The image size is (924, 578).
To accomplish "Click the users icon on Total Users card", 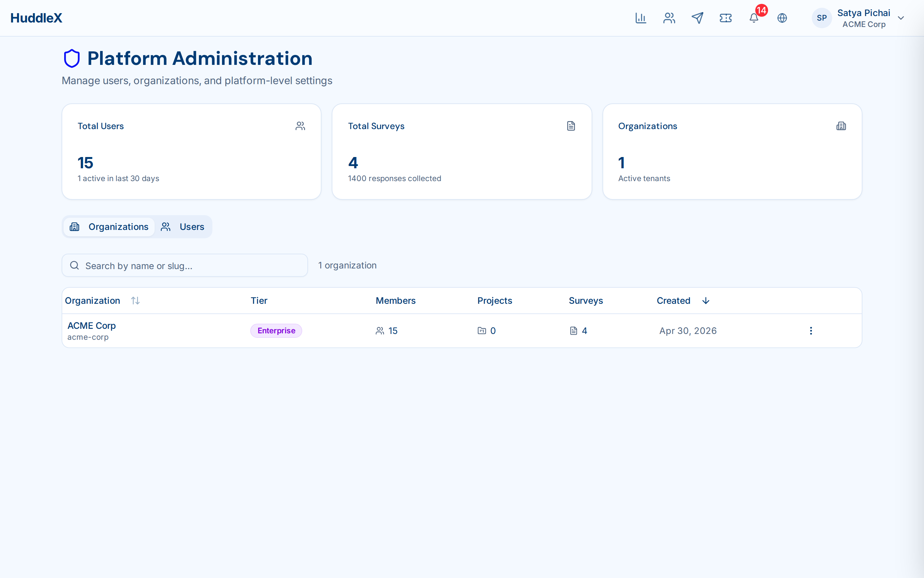I will coord(301,126).
